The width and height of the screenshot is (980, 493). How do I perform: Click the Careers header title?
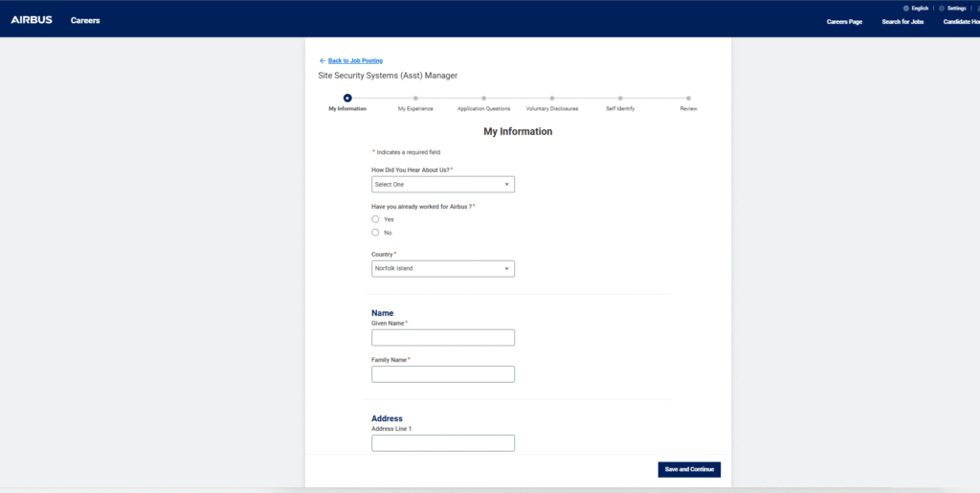[x=85, y=21]
